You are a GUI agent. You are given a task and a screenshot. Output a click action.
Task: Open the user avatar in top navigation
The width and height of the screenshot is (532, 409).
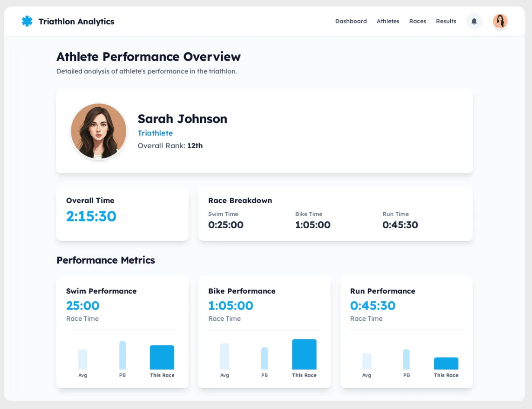[x=500, y=21]
